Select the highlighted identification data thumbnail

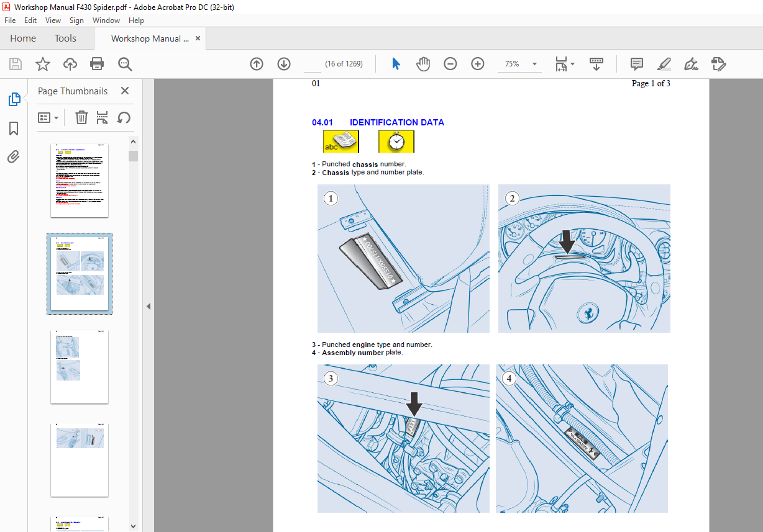[80, 274]
